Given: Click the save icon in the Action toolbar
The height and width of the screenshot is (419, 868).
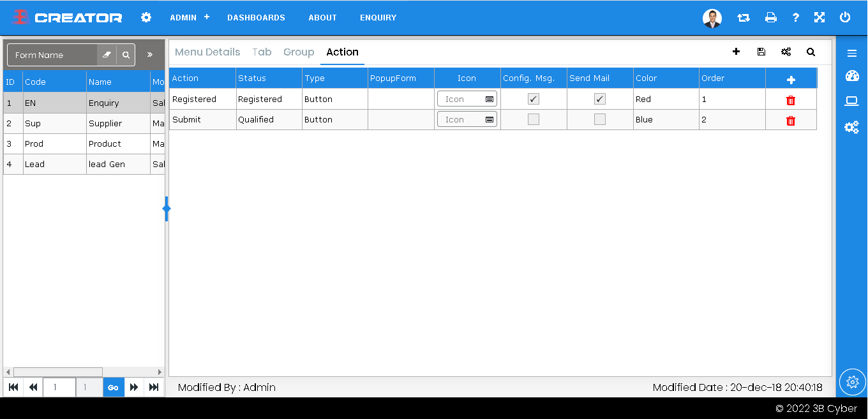Looking at the screenshot, I should pos(761,52).
